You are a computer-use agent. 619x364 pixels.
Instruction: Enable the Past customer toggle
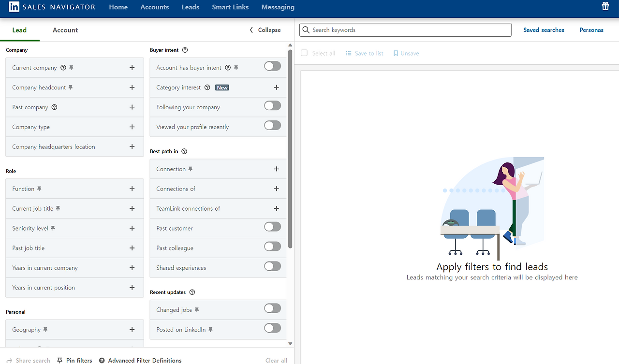coord(273,226)
